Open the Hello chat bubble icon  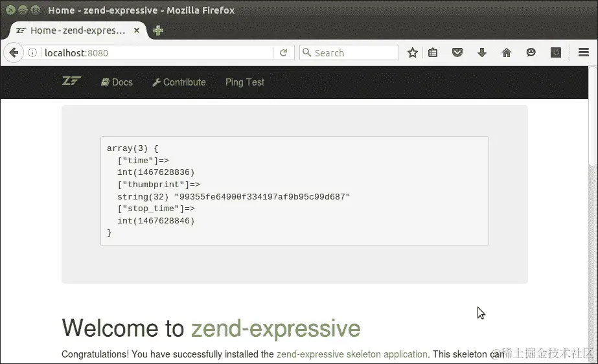coord(531,52)
